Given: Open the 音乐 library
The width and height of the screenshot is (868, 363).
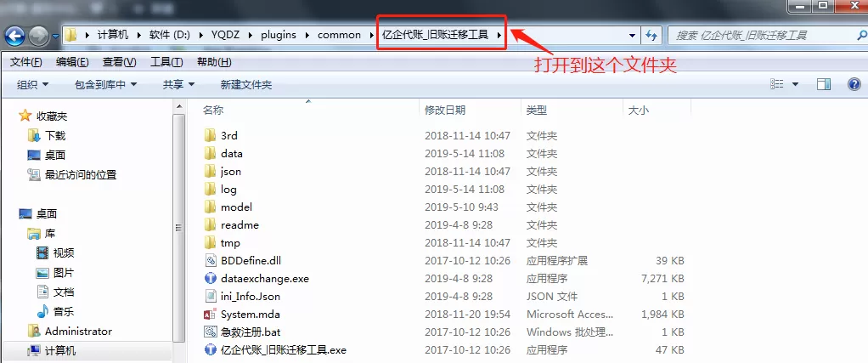Looking at the screenshot, I should point(64,311).
